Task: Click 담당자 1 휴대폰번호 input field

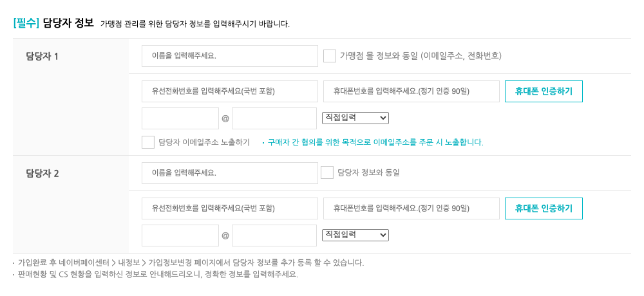Action: (412, 91)
